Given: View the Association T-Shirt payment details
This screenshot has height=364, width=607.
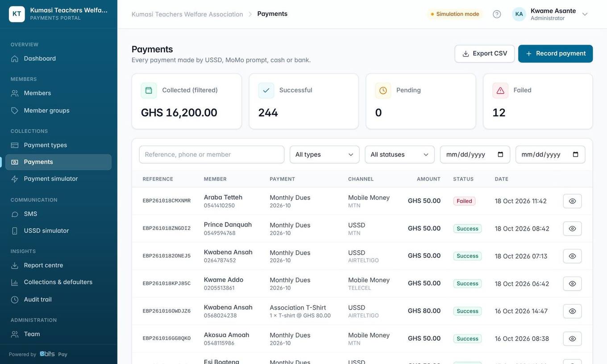Looking at the screenshot, I should point(572,311).
